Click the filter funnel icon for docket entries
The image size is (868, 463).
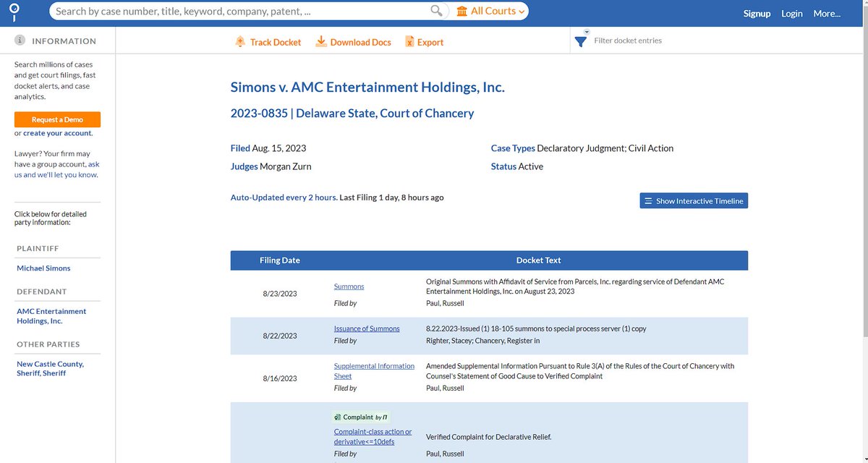(x=579, y=41)
